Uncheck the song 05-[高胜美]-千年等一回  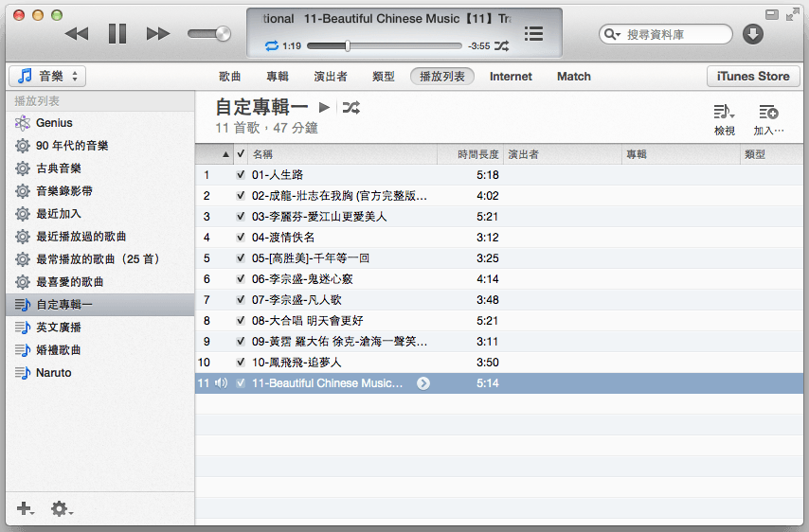coord(241,257)
